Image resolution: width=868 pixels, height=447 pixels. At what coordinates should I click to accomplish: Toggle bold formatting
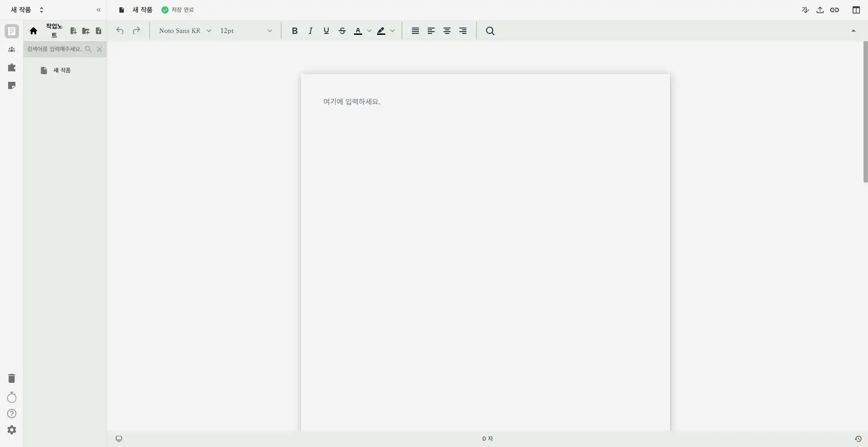pyautogui.click(x=295, y=31)
